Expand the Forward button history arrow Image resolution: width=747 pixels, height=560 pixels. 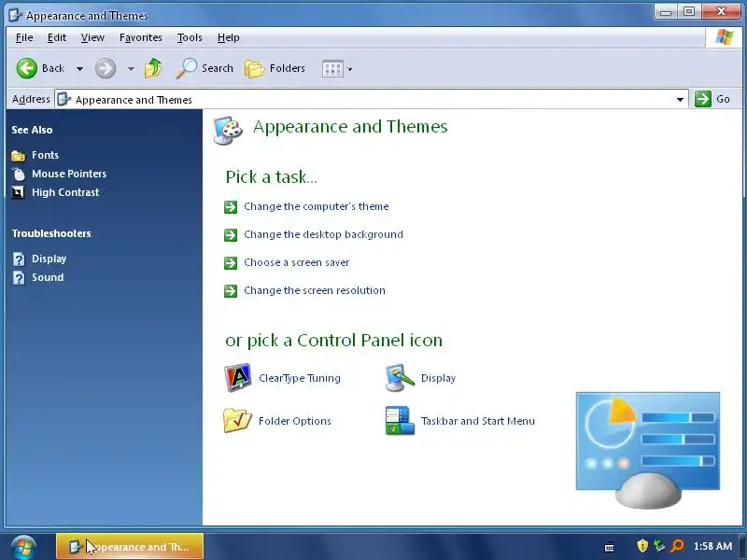(x=131, y=69)
